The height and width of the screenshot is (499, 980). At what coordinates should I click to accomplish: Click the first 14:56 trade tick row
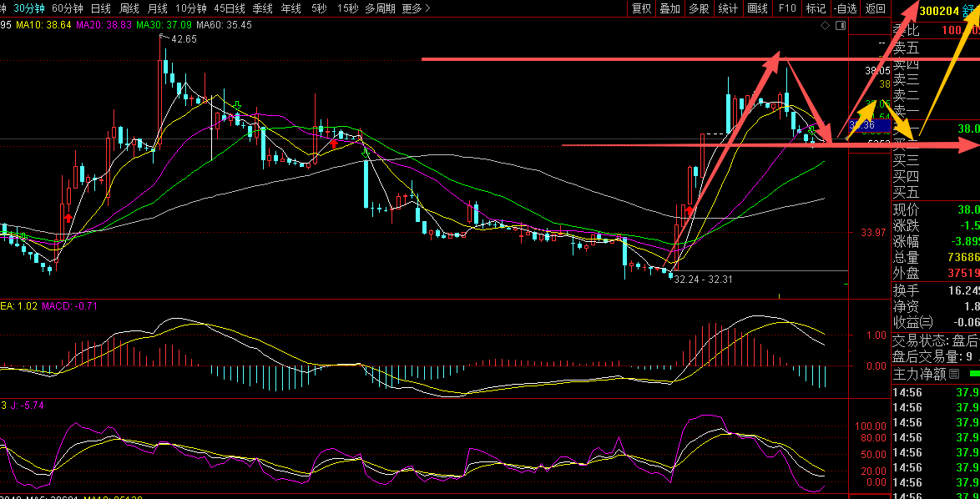coord(936,392)
